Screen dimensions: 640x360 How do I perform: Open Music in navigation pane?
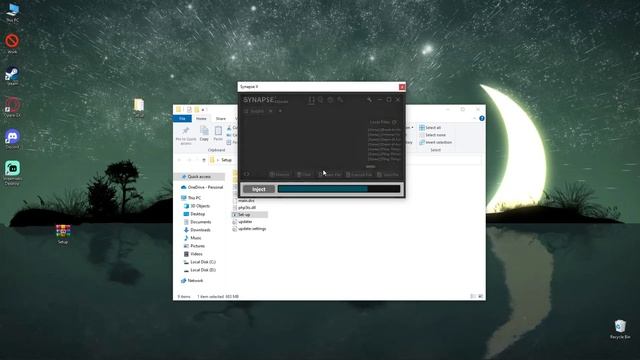pyautogui.click(x=193, y=238)
